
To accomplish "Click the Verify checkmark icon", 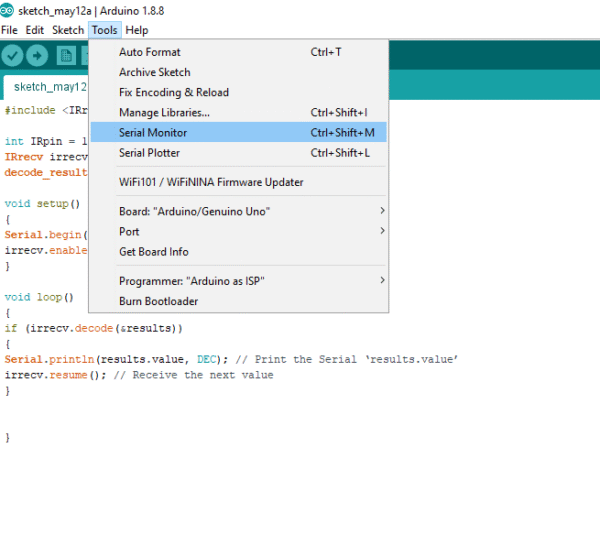I will click(13, 56).
